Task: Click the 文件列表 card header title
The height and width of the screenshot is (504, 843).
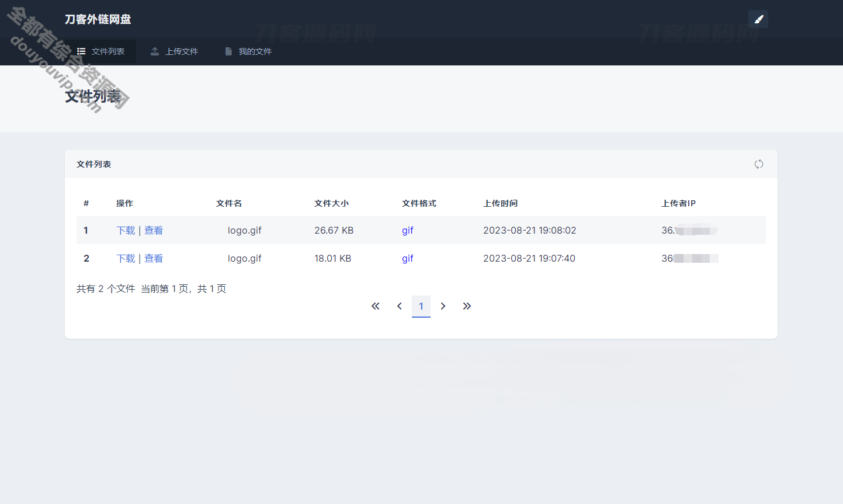Action: click(93, 164)
